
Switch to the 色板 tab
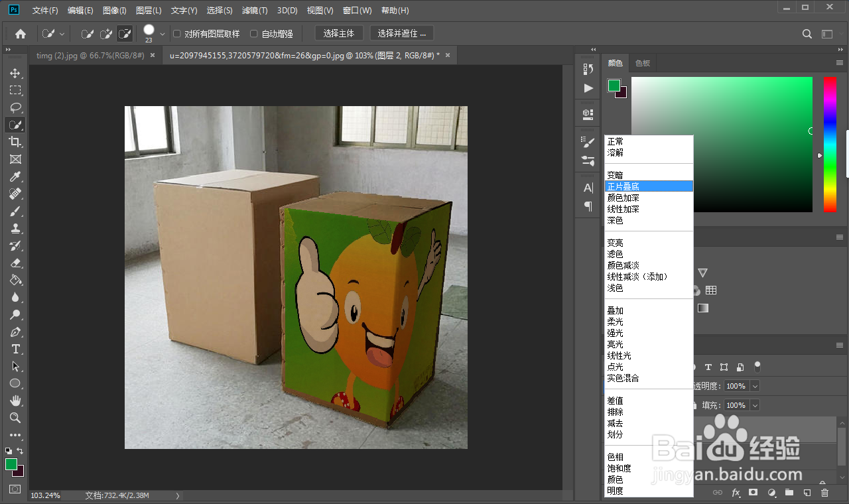[643, 63]
